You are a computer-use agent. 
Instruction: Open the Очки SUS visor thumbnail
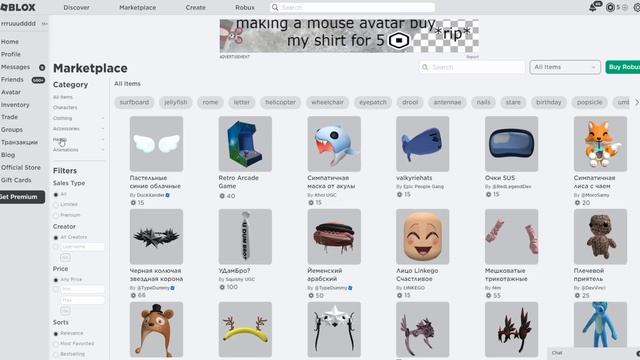511,144
